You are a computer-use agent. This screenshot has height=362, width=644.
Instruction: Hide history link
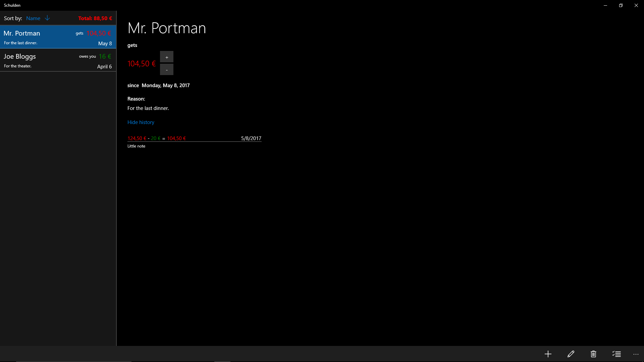141,122
